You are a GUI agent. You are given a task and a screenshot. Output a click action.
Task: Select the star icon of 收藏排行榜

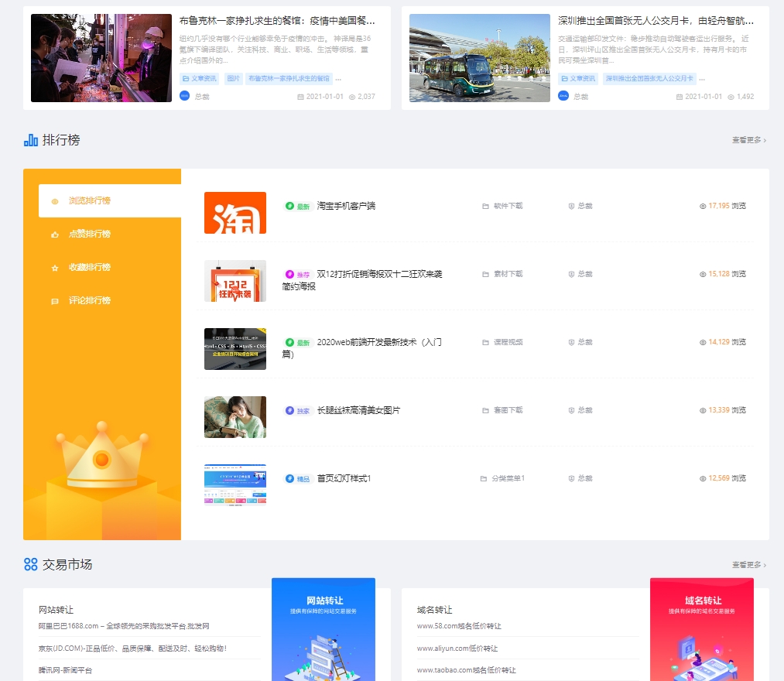(x=54, y=267)
